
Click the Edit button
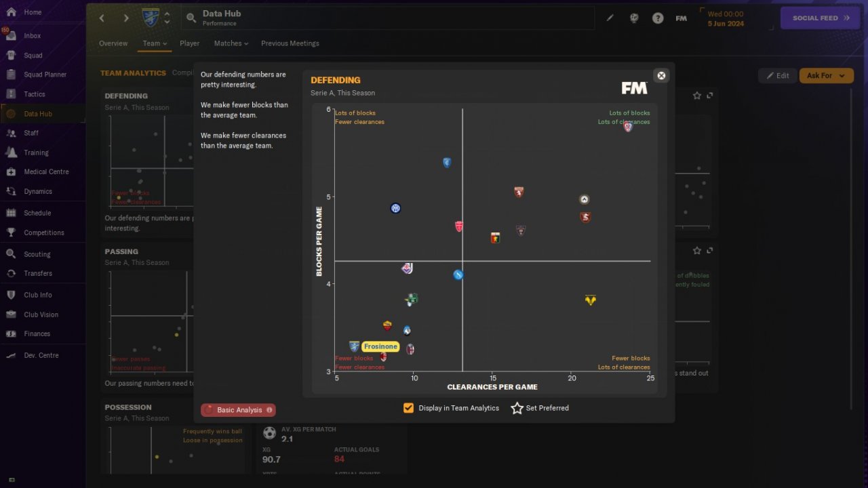click(x=778, y=76)
